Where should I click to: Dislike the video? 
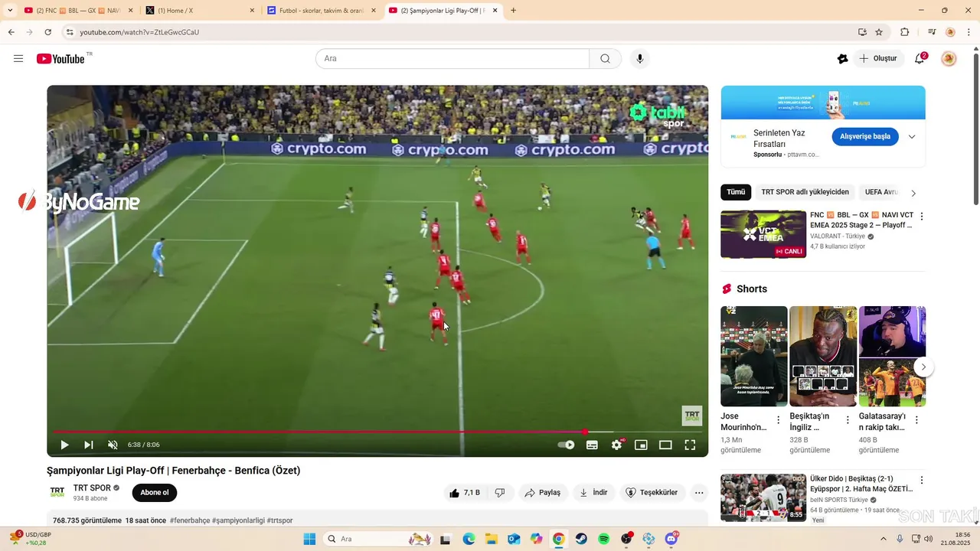[500, 493]
